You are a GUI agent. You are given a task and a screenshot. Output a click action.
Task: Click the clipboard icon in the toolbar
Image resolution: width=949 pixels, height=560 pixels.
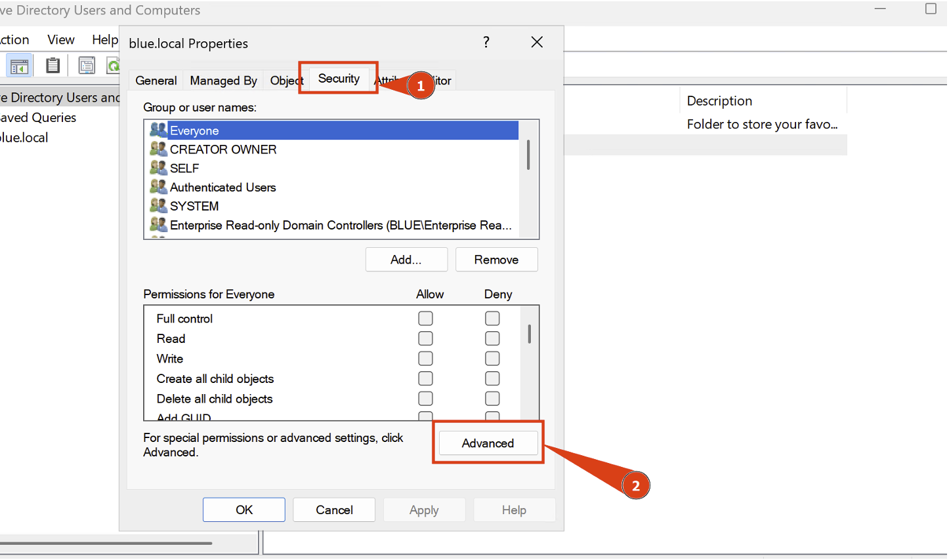[x=53, y=66]
